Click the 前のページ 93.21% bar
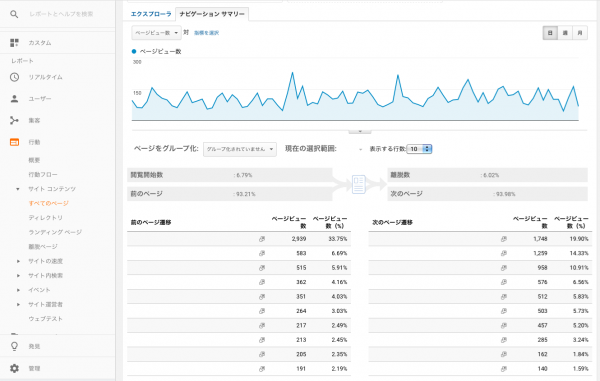The image size is (600, 381). (x=230, y=194)
